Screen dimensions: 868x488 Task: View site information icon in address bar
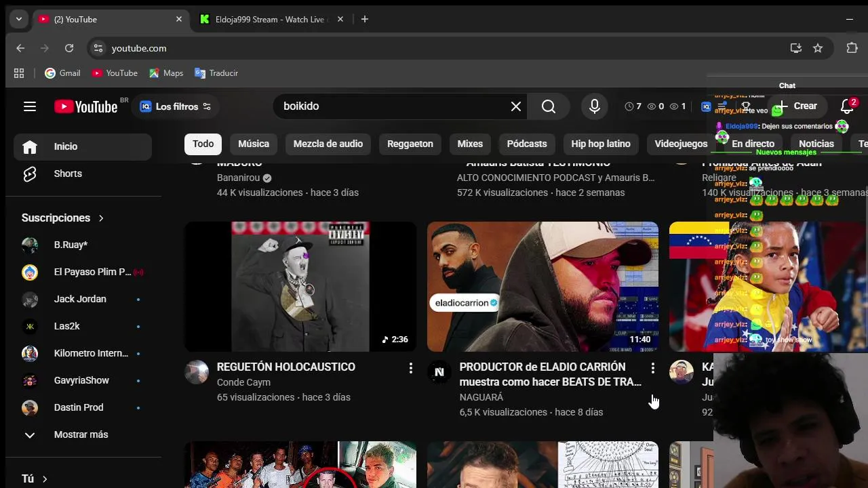click(x=98, y=48)
